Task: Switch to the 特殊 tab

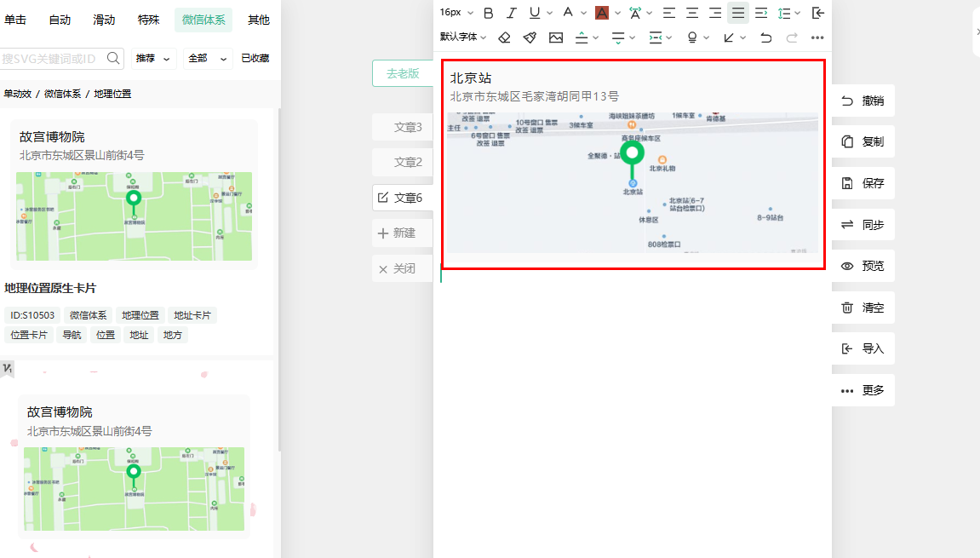Action: tap(148, 20)
